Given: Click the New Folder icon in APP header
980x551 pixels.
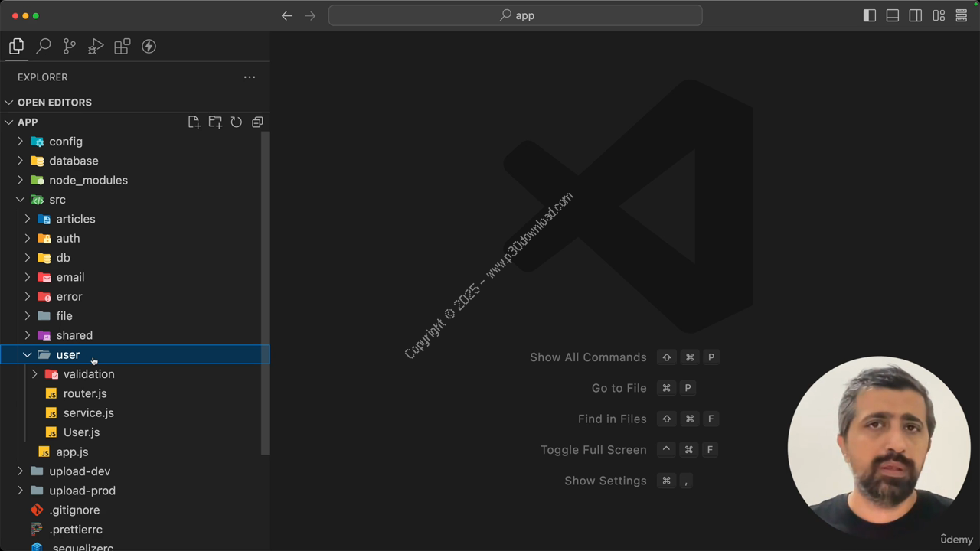Looking at the screenshot, I should click(x=215, y=122).
